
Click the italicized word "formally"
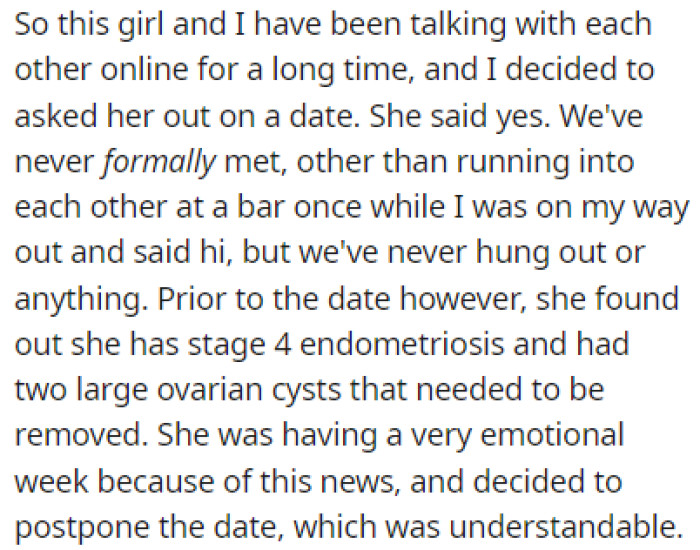pyautogui.click(x=159, y=162)
